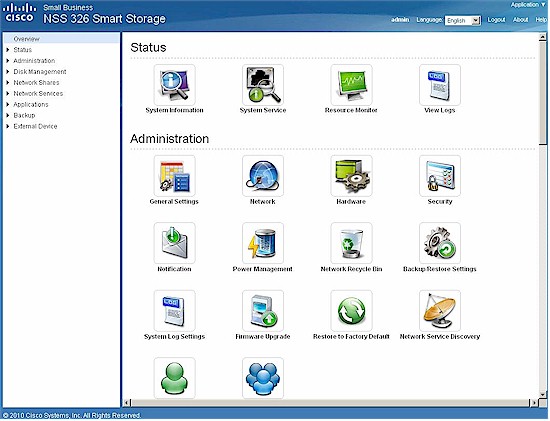
Task: Open Network Service Discovery icon
Action: pyautogui.click(x=440, y=311)
